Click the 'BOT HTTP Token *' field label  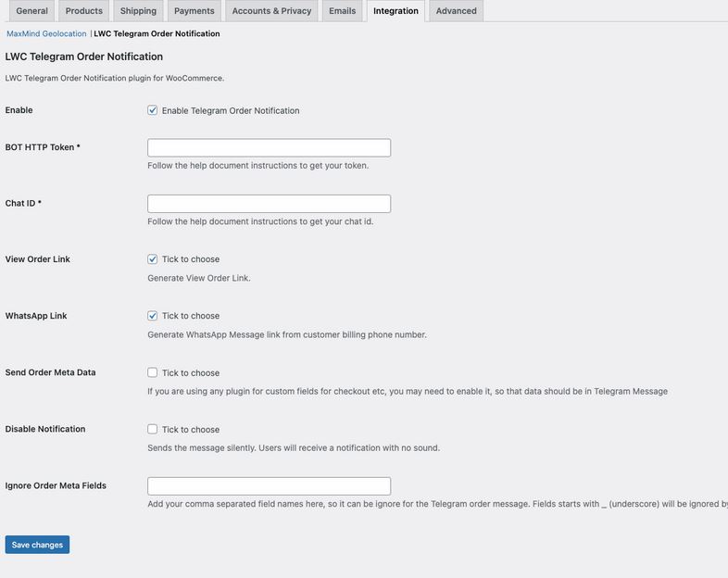coord(43,147)
